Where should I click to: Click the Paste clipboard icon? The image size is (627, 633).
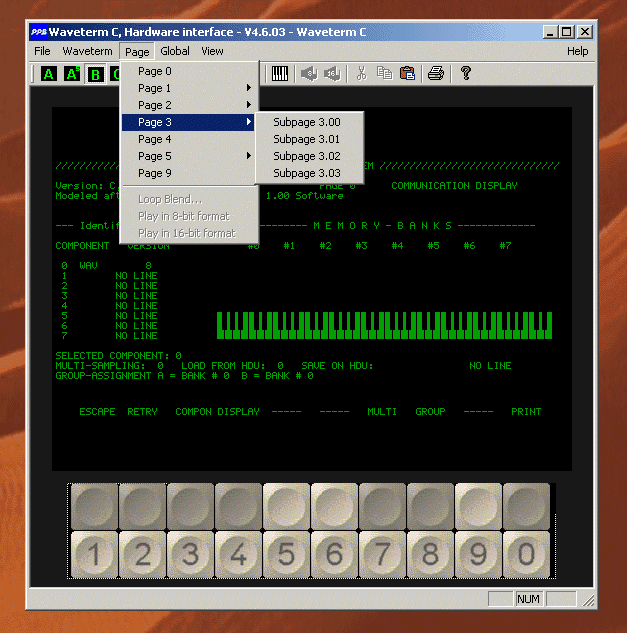pos(407,73)
